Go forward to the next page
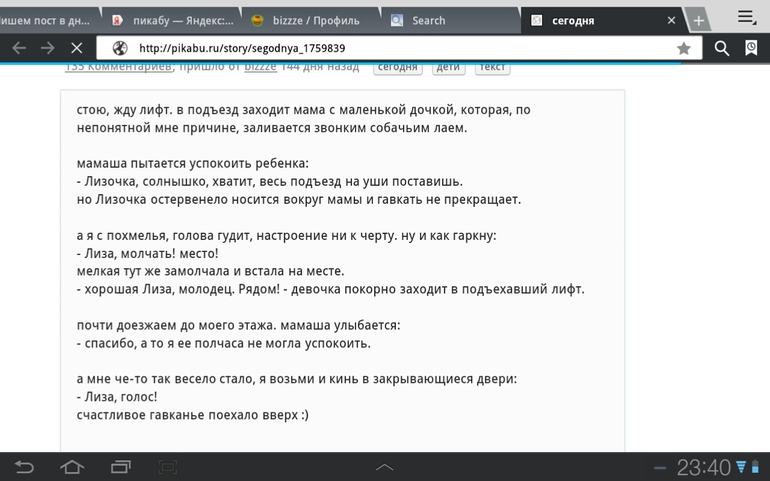Screen dimensions: 770x481 tap(48, 48)
